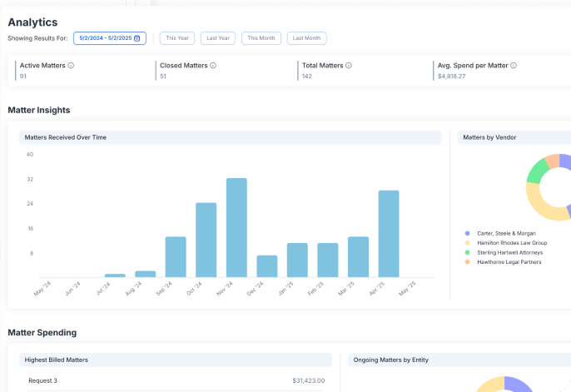Click the Closed Matters value 51
Screen dimensions: 571x392
163,76
